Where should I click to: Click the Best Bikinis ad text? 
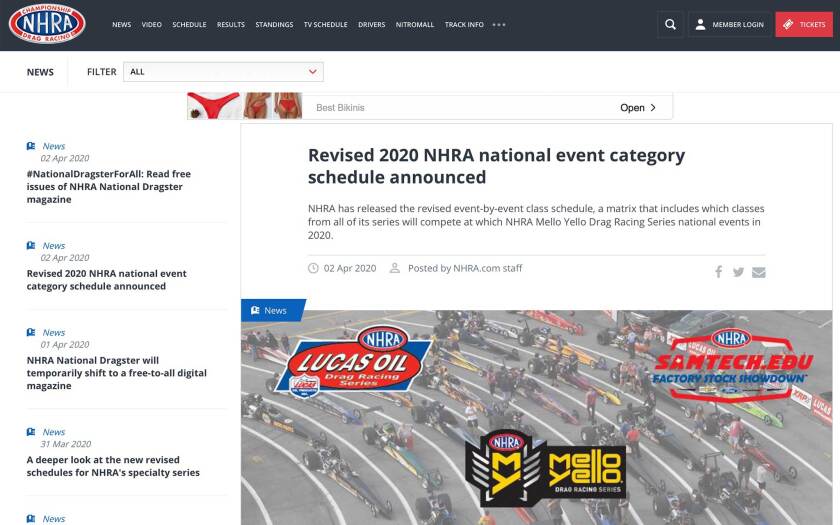pyautogui.click(x=340, y=108)
